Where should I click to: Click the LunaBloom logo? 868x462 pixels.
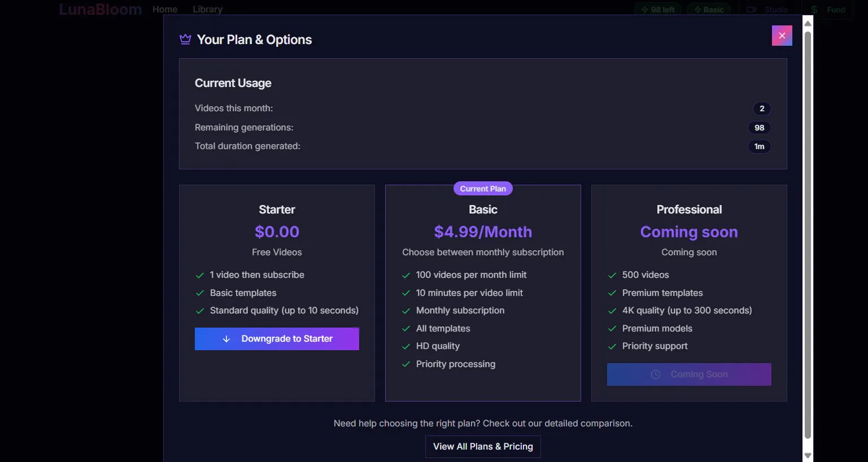100,10
